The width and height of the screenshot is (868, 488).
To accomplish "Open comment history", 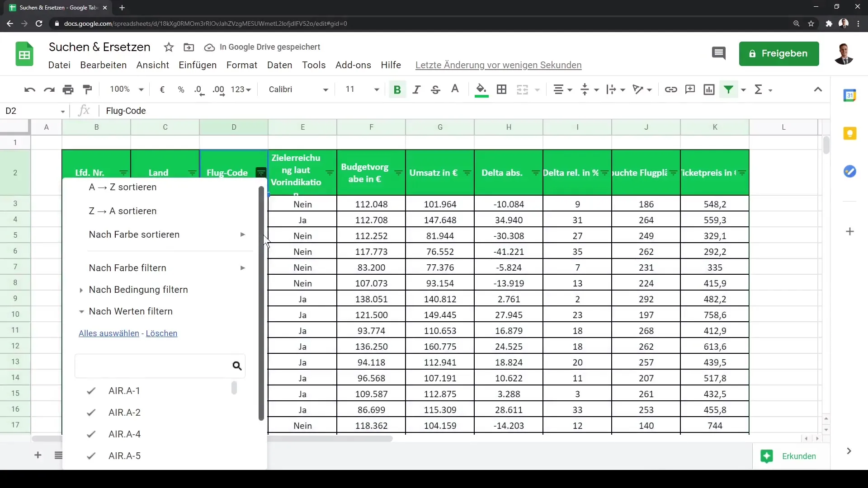I will (x=718, y=53).
